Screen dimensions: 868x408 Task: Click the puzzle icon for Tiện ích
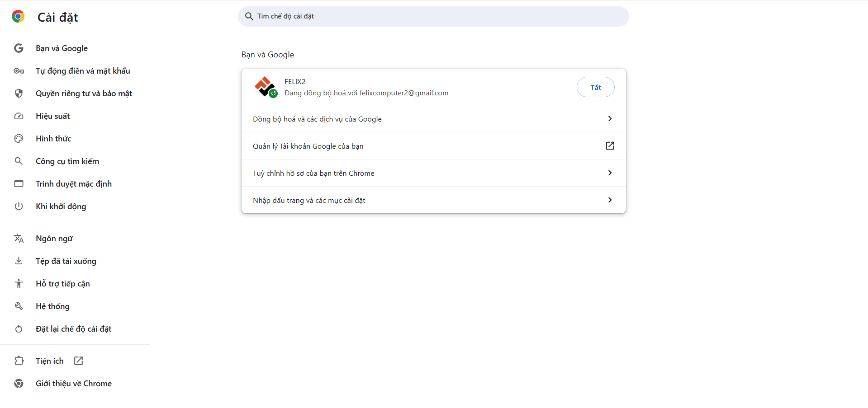[19, 361]
